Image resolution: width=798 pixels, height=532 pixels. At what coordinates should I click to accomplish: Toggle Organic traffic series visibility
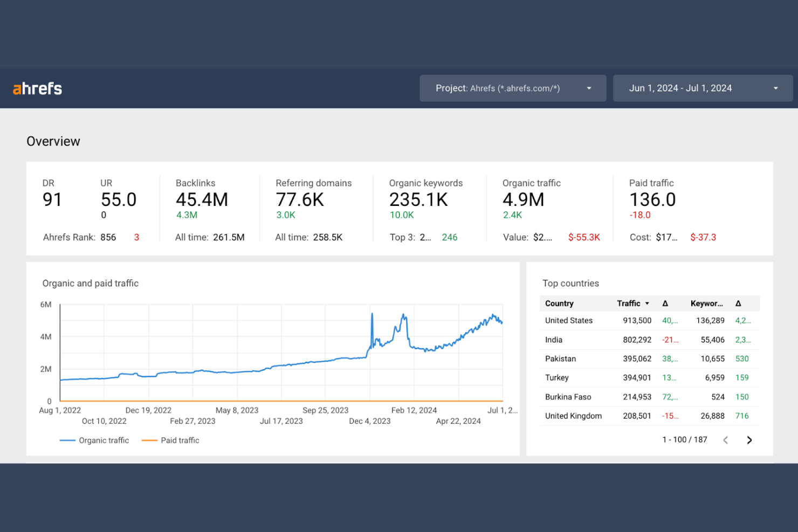(x=104, y=440)
